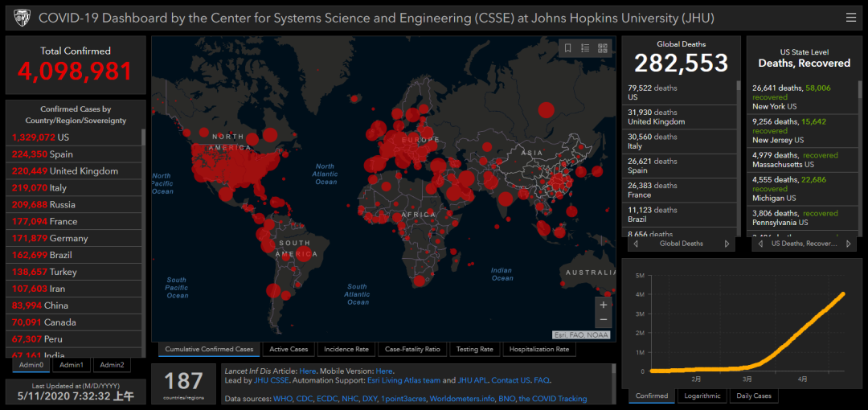Select the 83,994 China row
This screenshot has height=410, width=868.
pyautogui.click(x=74, y=305)
